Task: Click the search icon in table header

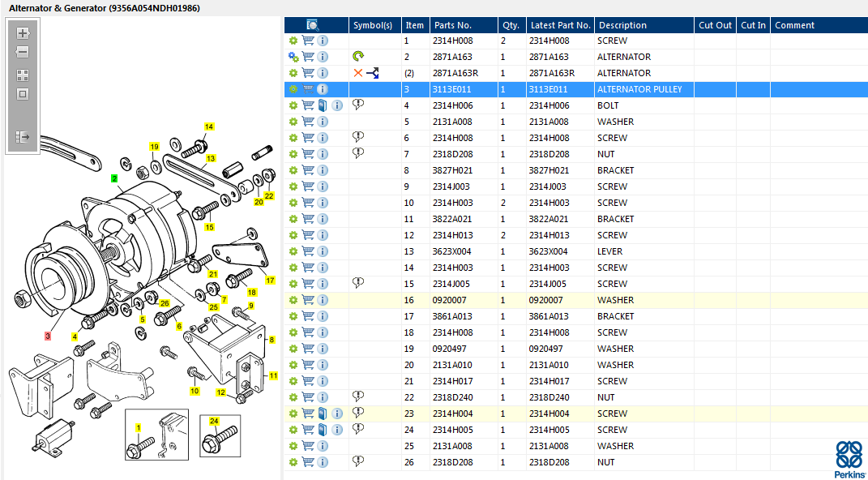Action: (x=313, y=25)
